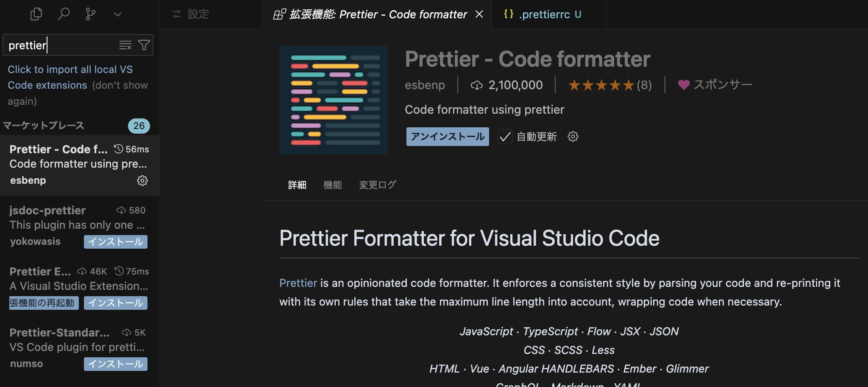Click 'Code formatter using prettier' description text
868x387 pixels.
(x=484, y=110)
